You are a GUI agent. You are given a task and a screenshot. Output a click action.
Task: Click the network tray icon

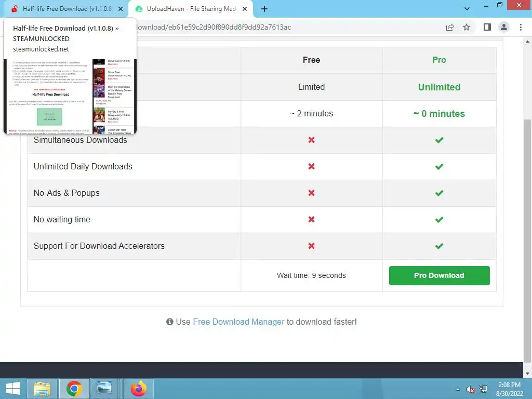pos(483,389)
